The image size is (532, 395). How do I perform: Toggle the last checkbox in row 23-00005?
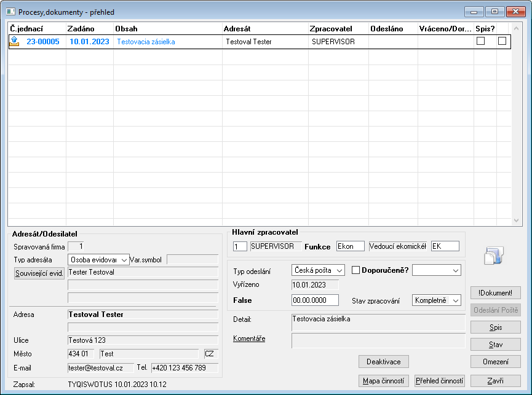click(x=502, y=41)
